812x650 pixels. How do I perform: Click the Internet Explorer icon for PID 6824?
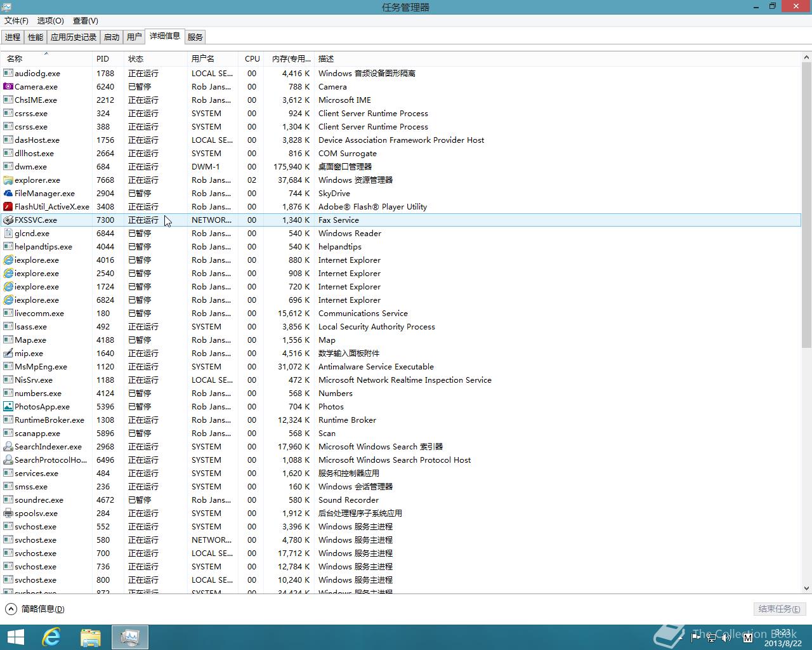pyautogui.click(x=8, y=300)
